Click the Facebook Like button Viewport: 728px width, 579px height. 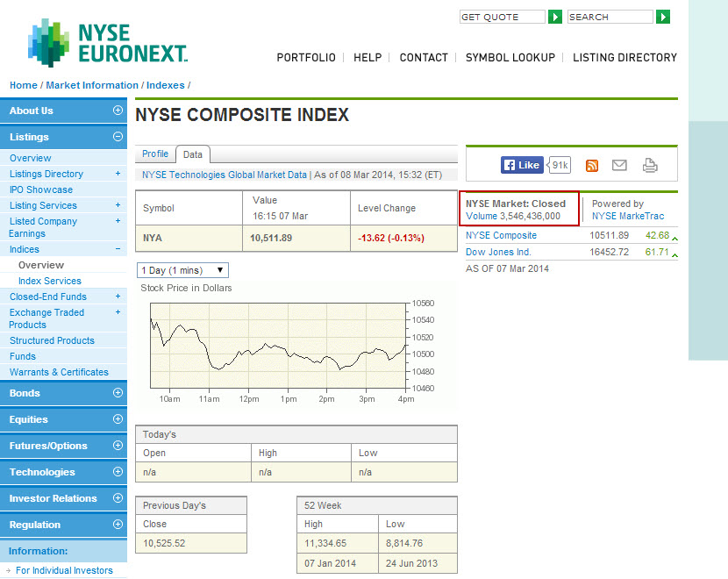(522, 165)
